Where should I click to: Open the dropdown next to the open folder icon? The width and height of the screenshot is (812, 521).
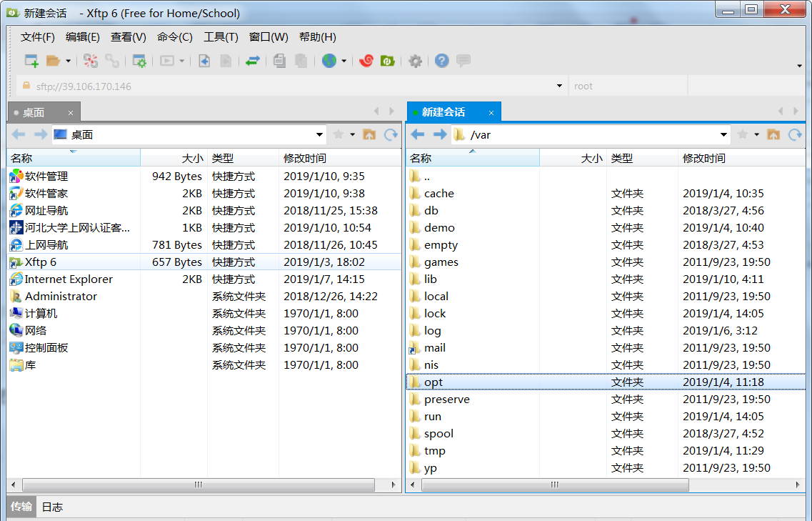[x=68, y=61]
